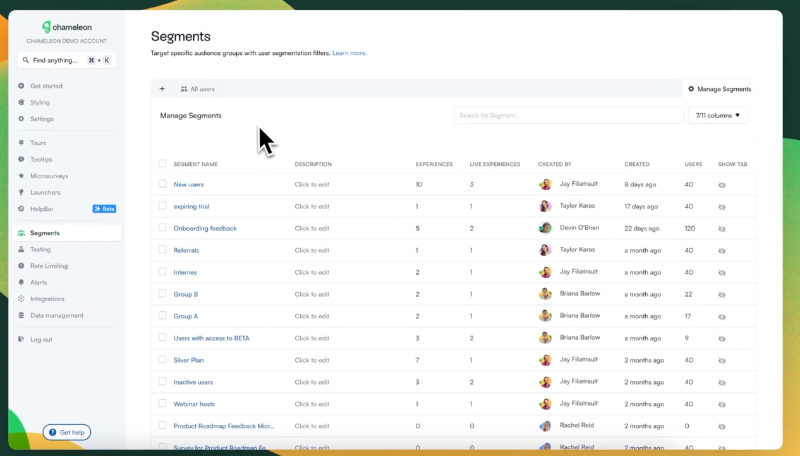Click the Chameleon logo icon
Screen dimensions: 800x456
(46, 27)
